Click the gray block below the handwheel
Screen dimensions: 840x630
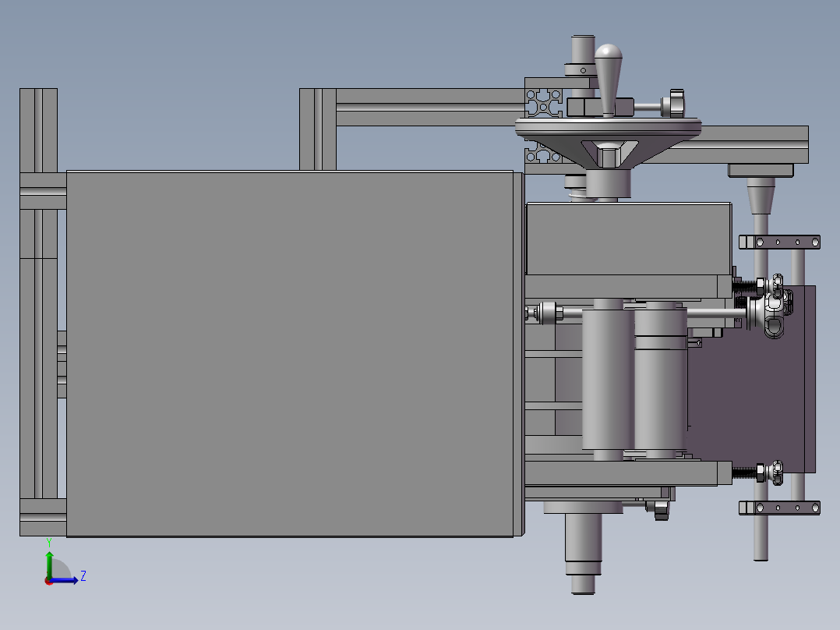pyautogui.click(x=628, y=239)
